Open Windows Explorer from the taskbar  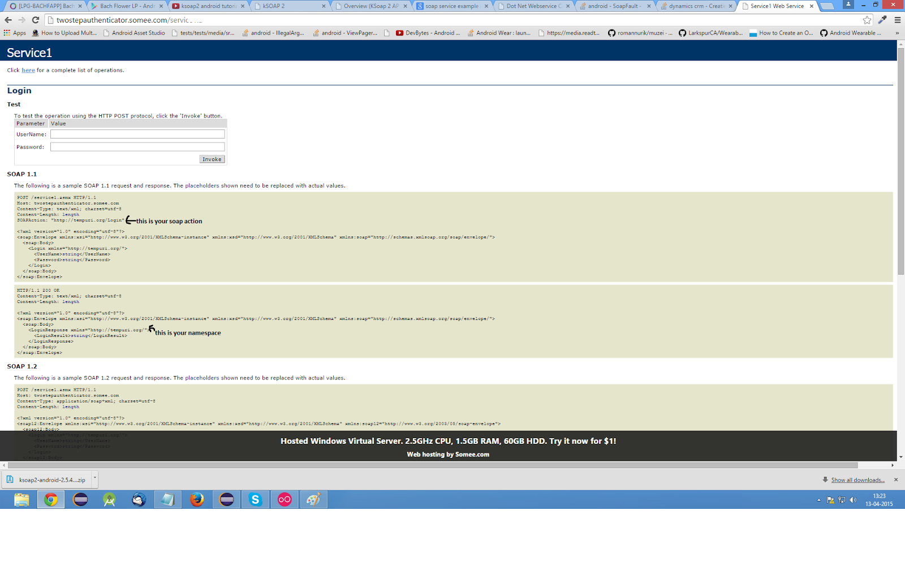21,499
